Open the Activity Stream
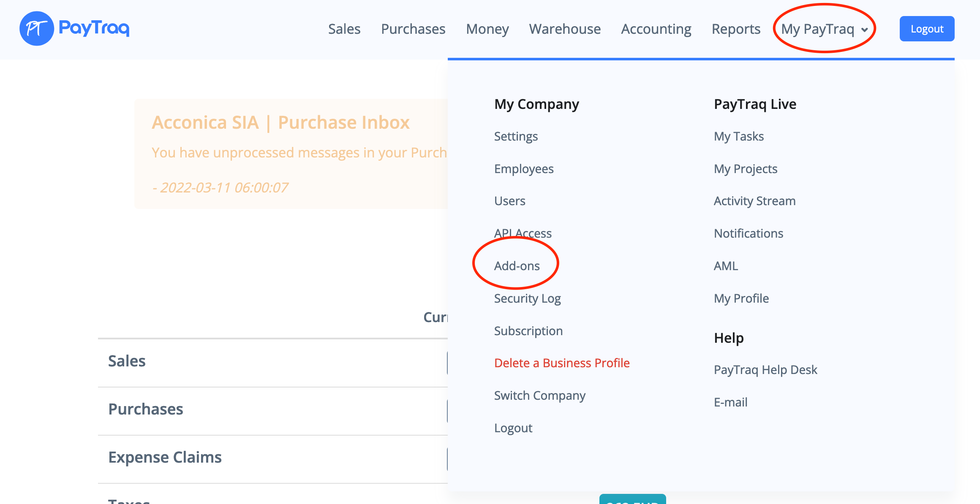 tap(754, 201)
